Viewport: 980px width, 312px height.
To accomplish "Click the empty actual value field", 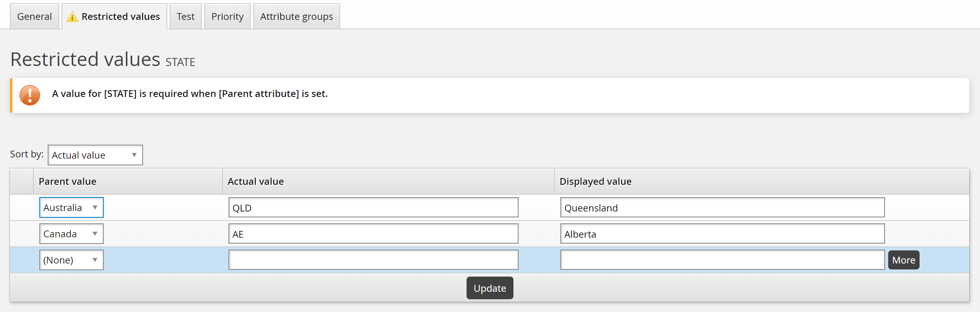I will pos(373,260).
